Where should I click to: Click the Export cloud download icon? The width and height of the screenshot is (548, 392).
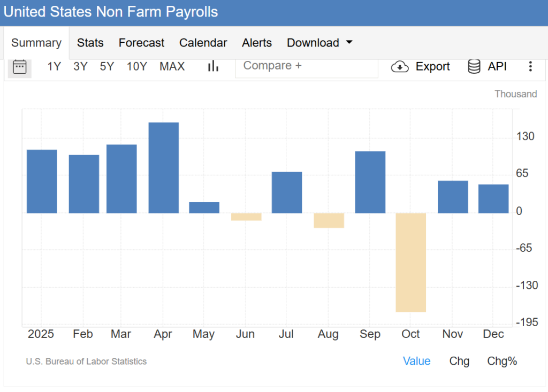pyautogui.click(x=400, y=67)
